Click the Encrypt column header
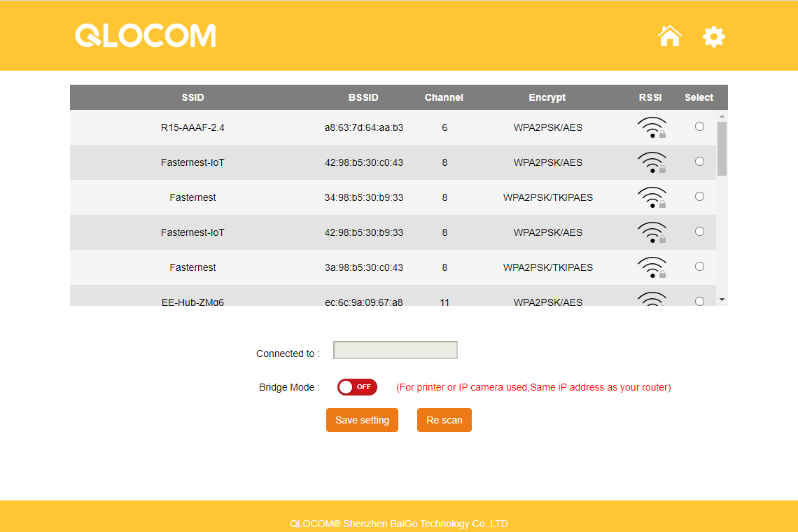The image size is (798, 532). coord(547,97)
